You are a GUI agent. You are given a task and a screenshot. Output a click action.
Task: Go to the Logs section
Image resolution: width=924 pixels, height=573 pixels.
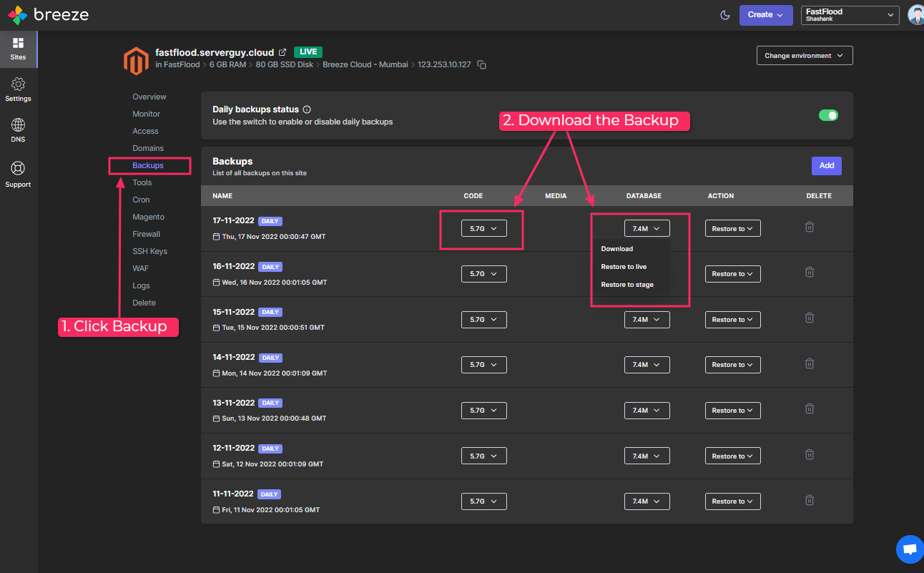pos(141,285)
